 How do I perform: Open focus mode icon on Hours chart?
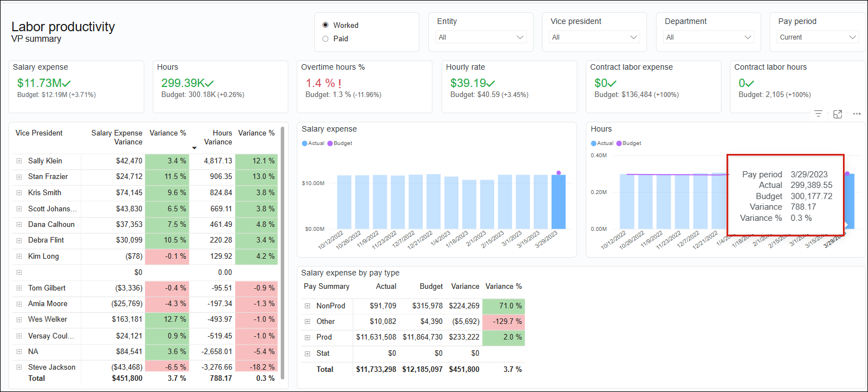[x=837, y=114]
